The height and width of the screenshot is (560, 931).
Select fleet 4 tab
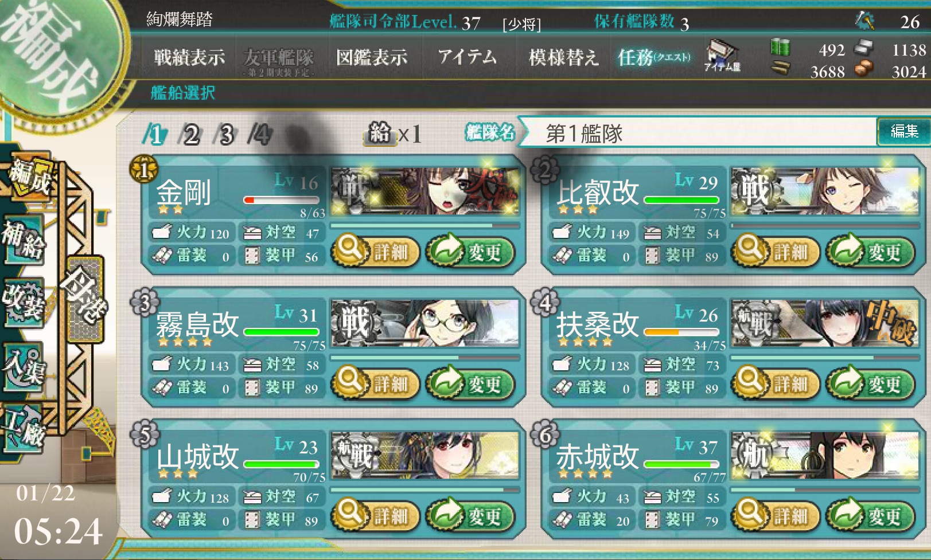click(260, 135)
